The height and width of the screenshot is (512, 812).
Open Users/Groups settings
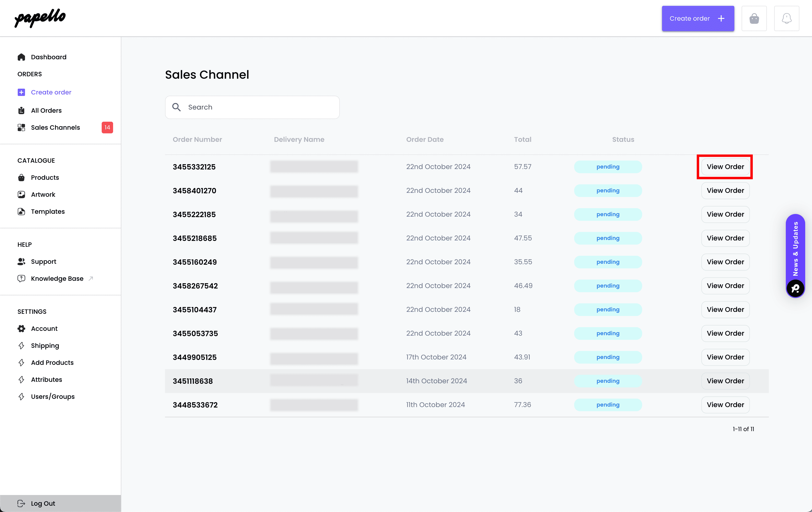(x=53, y=397)
